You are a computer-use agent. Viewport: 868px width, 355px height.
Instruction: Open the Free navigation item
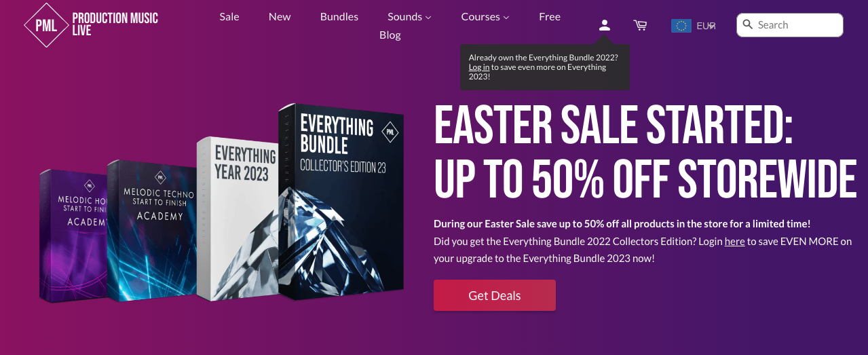click(x=550, y=16)
